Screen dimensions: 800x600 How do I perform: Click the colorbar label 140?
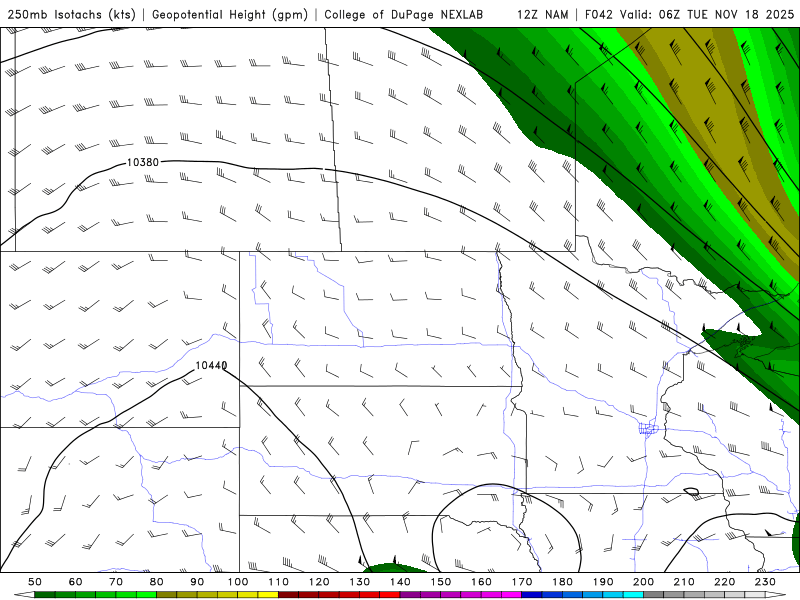point(400,582)
